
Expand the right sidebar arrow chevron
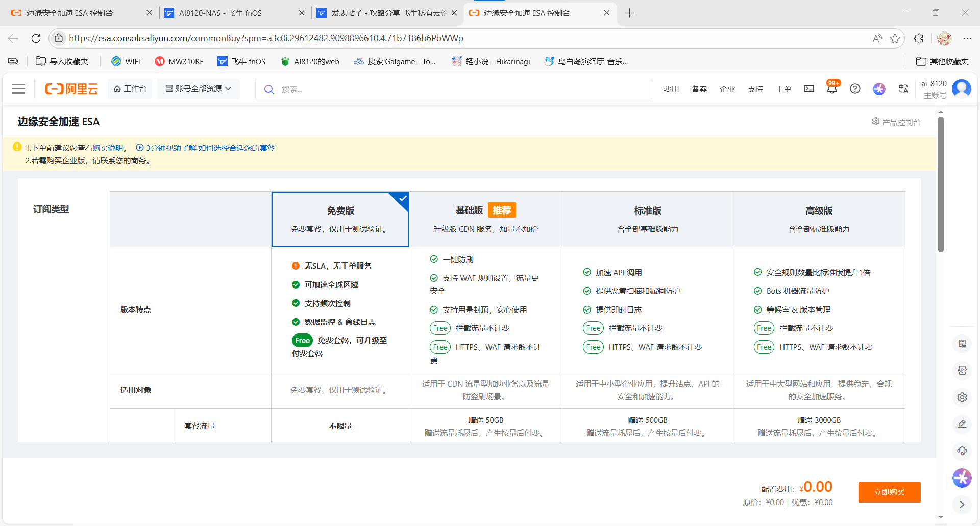coord(962,505)
